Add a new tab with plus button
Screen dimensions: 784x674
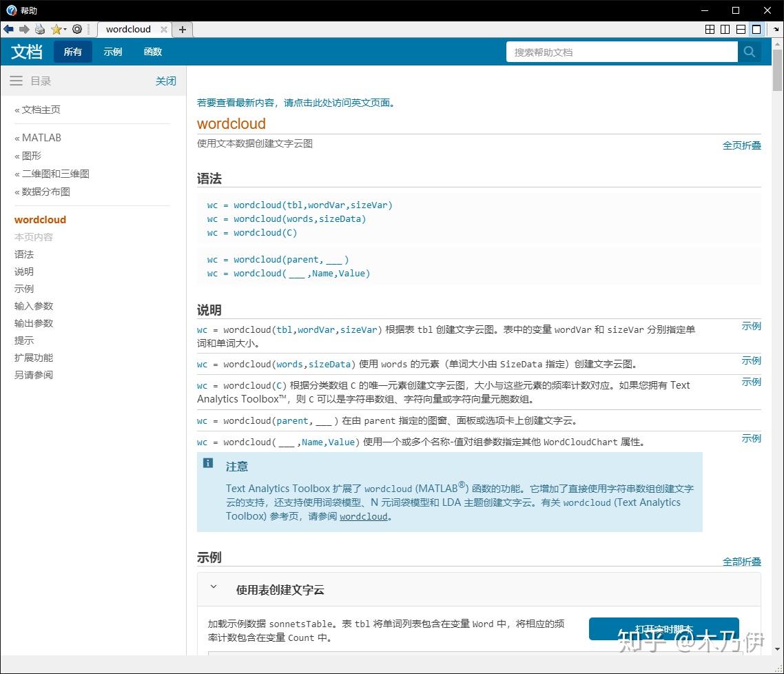click(x=183, y=30)
